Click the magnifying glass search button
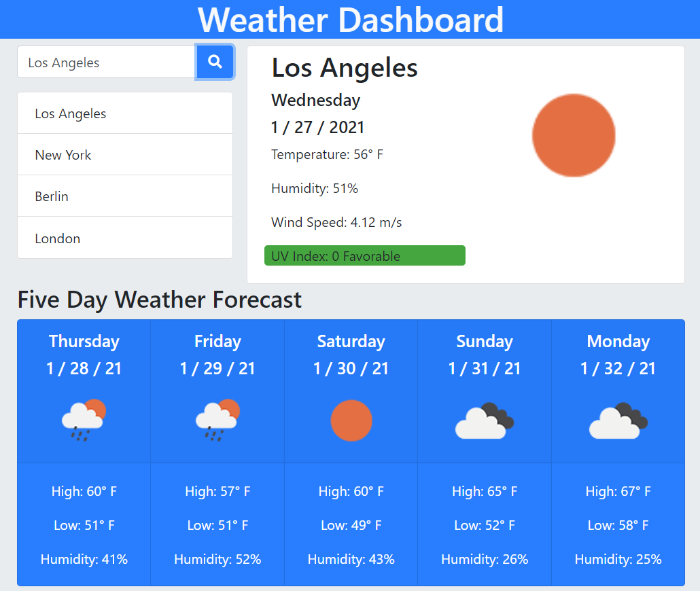The width and height of the screenshot is (700, 591). [215, 62]
